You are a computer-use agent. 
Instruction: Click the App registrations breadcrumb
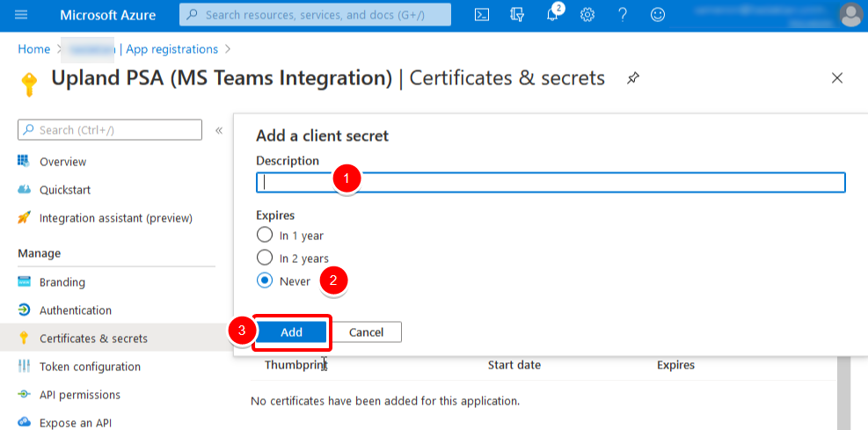171,49
